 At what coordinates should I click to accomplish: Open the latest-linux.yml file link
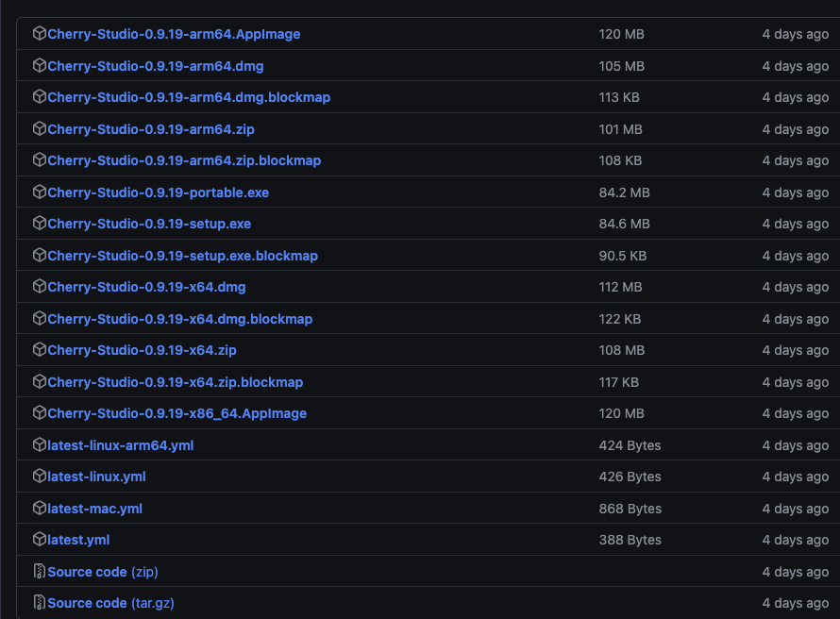click(96, 477)
